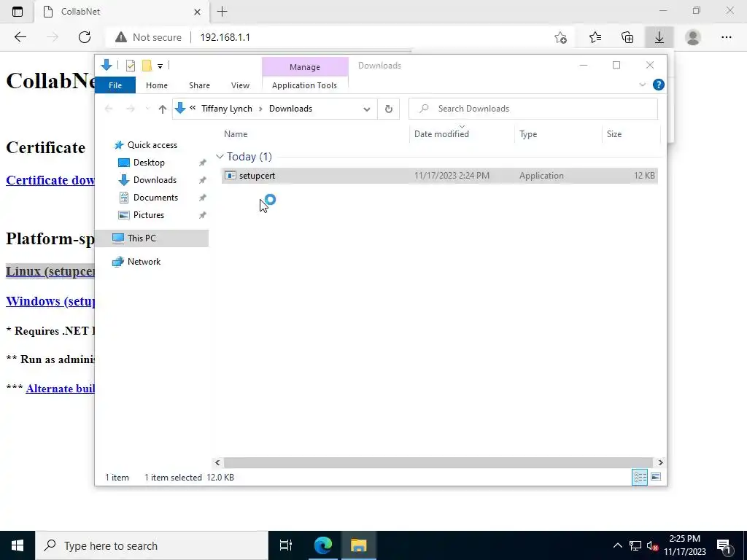Click the taskbar search box
This screenshot has width=747, height=560.
click(x=152, y=545)
